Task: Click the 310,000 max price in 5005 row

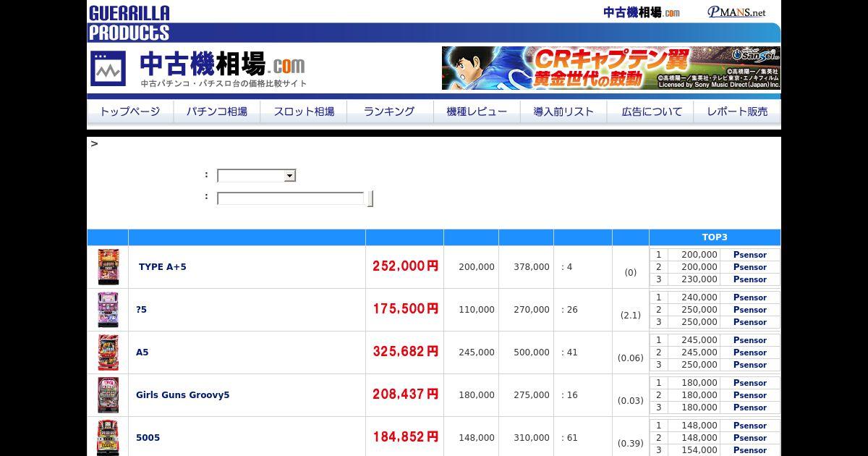Action: 532,438
